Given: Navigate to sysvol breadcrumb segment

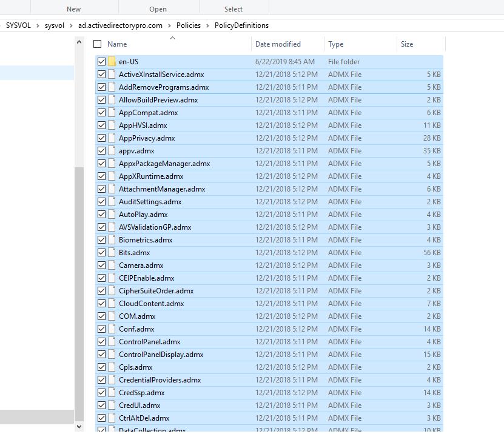Looking at the screenshot, I should pyautogui.click(x=55, y=25).
